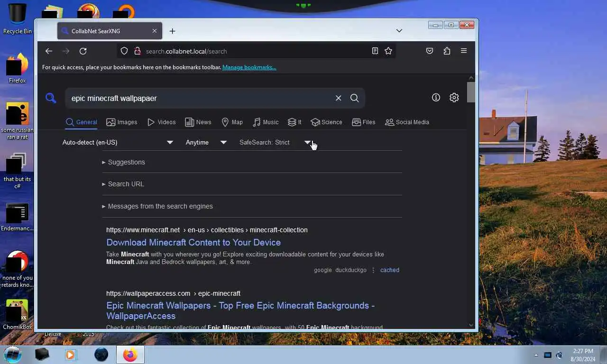The image size is (607, 364).
Task: Open the wallpaperaccess.com result URL
Action: [173, 293]
